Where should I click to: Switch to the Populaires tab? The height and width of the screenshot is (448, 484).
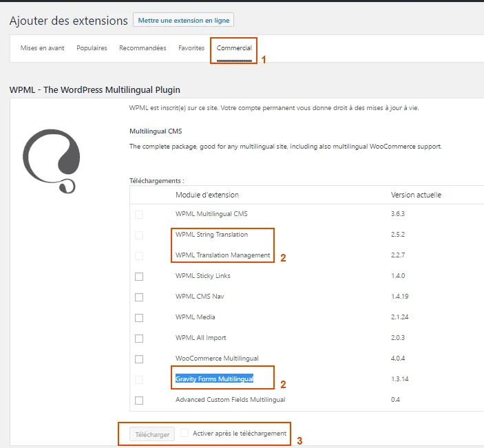92,47
